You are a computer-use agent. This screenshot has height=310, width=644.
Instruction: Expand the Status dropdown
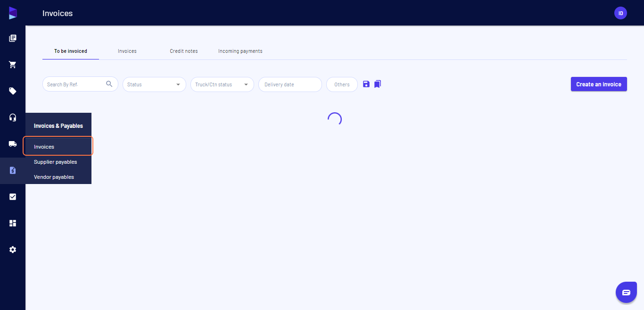(x=154, y=84)
